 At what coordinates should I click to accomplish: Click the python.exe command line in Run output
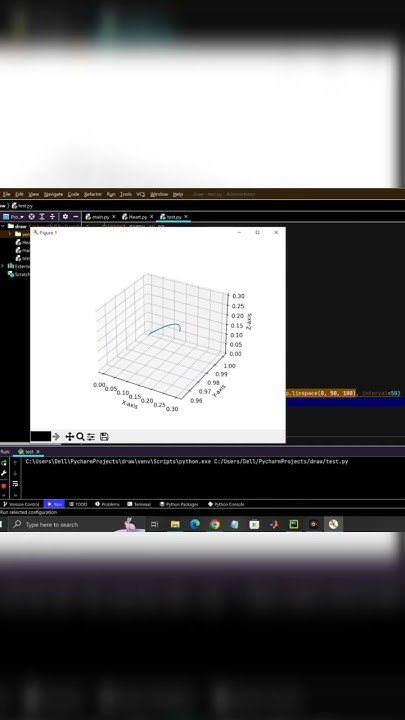tap(187, 461)
